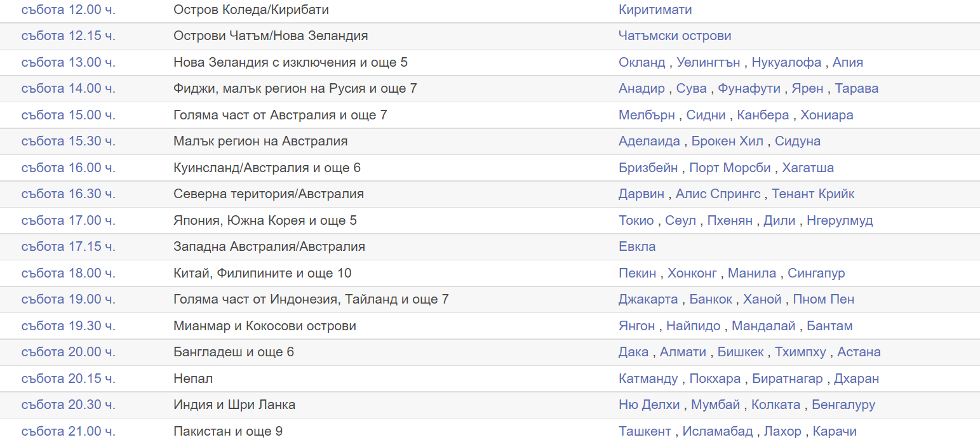Viewport: 980px width, 442px height.
Task: Open the Сува city link
Action: pos(691,89)
